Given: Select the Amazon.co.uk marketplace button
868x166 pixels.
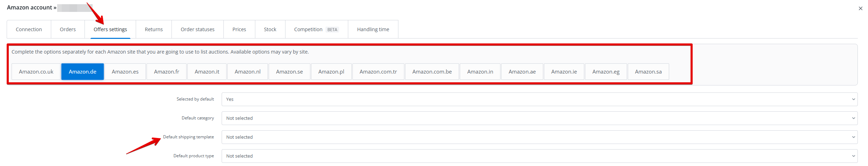Looking at the screenshot, I should [x=36, y=72].
